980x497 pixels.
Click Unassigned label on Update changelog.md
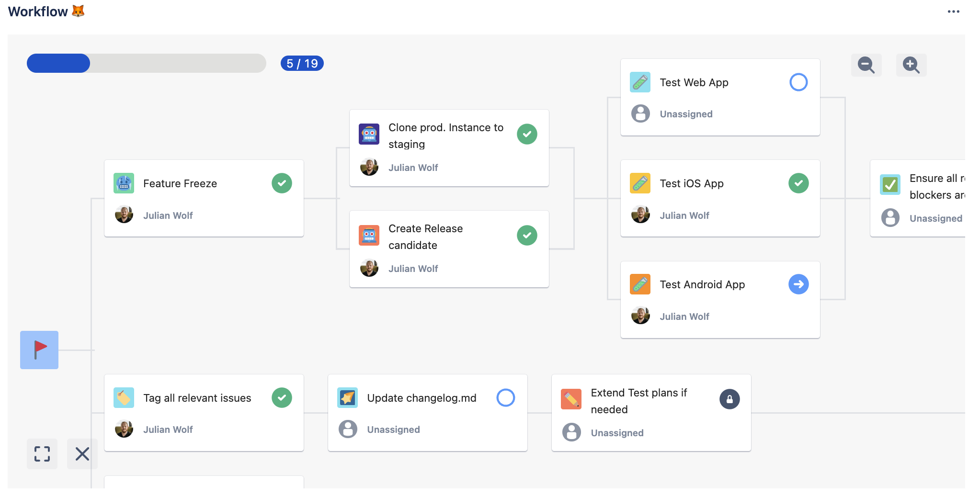pyautogui.click(x=393, y=429)
